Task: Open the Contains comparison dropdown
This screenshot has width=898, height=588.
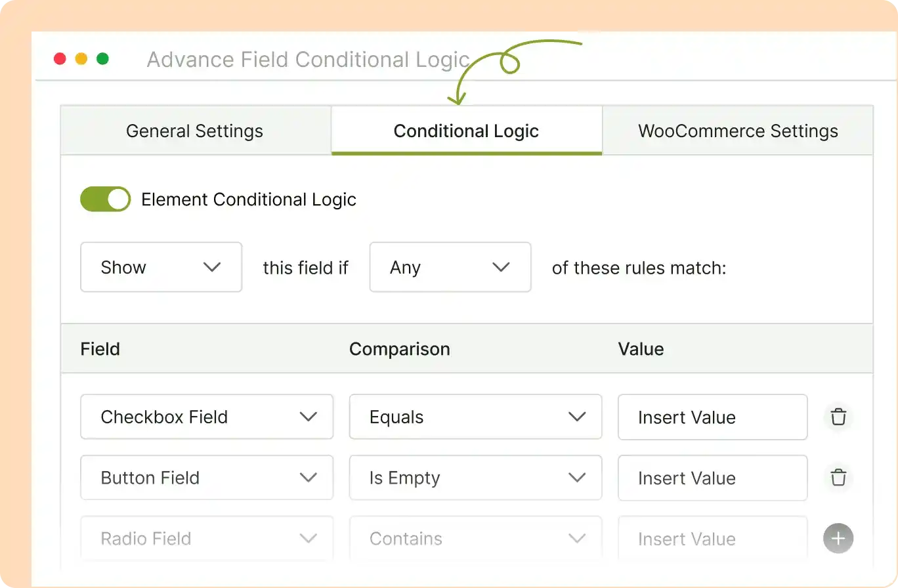Action: [475, 539]
